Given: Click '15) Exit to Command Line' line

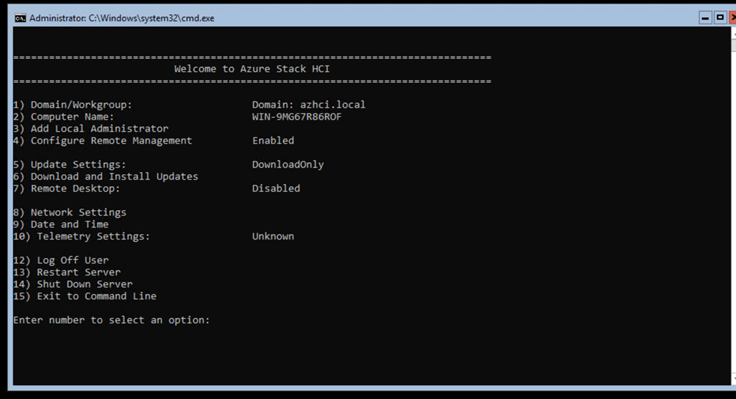Looking at the screenshot, I should point(84,296).
